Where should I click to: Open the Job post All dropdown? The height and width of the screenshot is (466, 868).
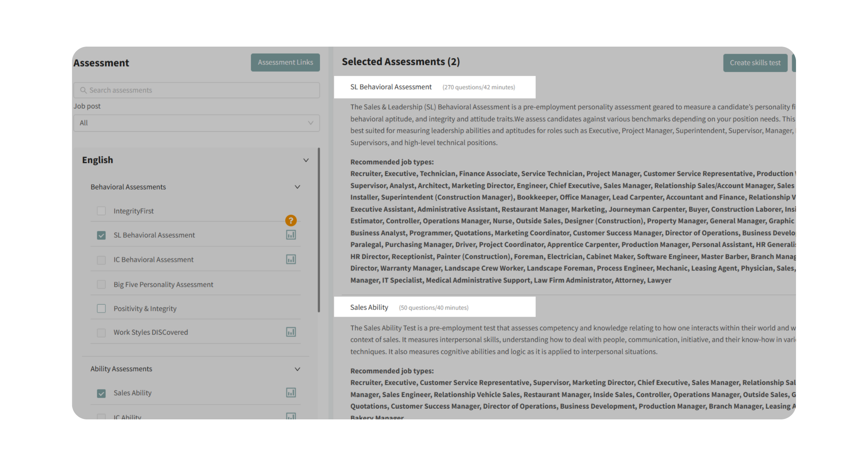point(196,123)
